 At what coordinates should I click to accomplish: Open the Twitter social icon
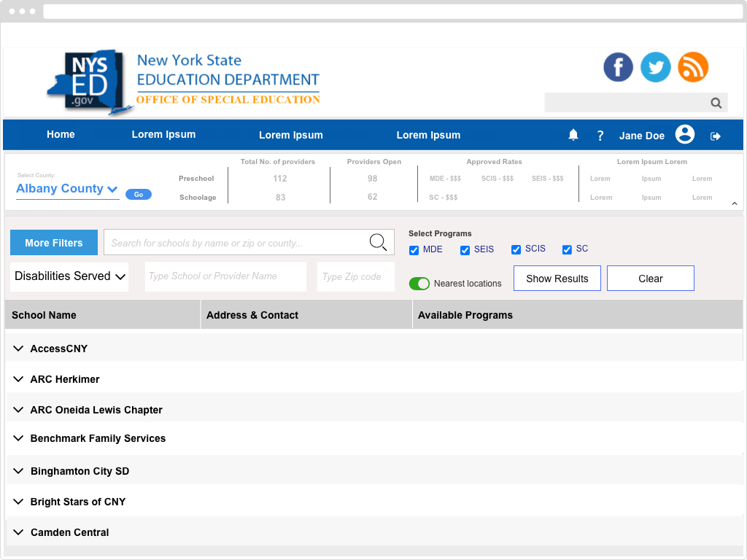655,67
